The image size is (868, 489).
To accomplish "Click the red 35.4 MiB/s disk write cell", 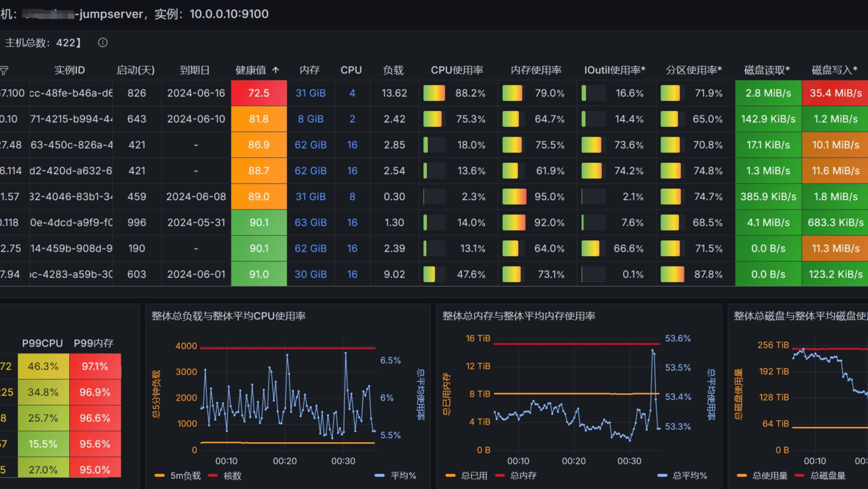I will (835, 93).
